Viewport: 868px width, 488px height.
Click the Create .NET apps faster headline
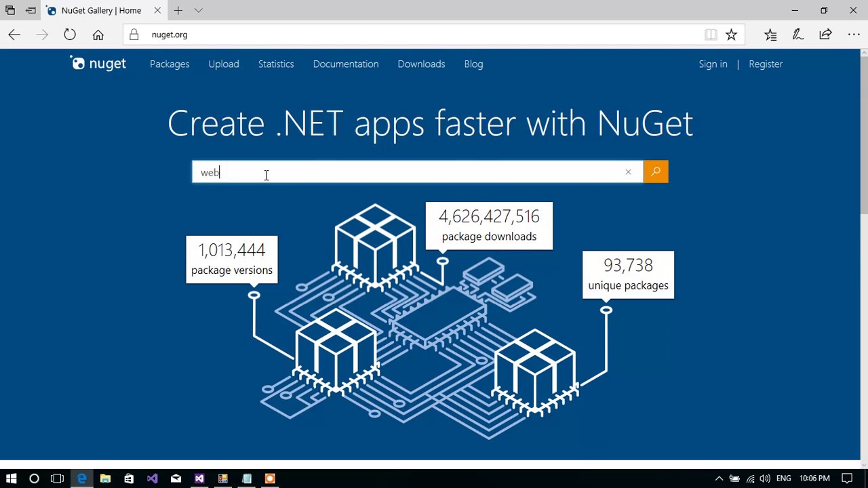point(430,124)
